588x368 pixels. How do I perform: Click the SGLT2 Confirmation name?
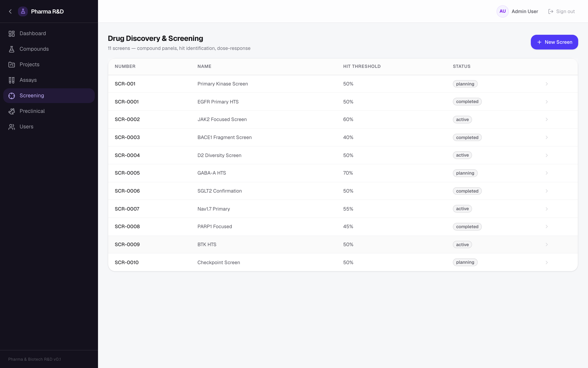click(x=219, y=191)
